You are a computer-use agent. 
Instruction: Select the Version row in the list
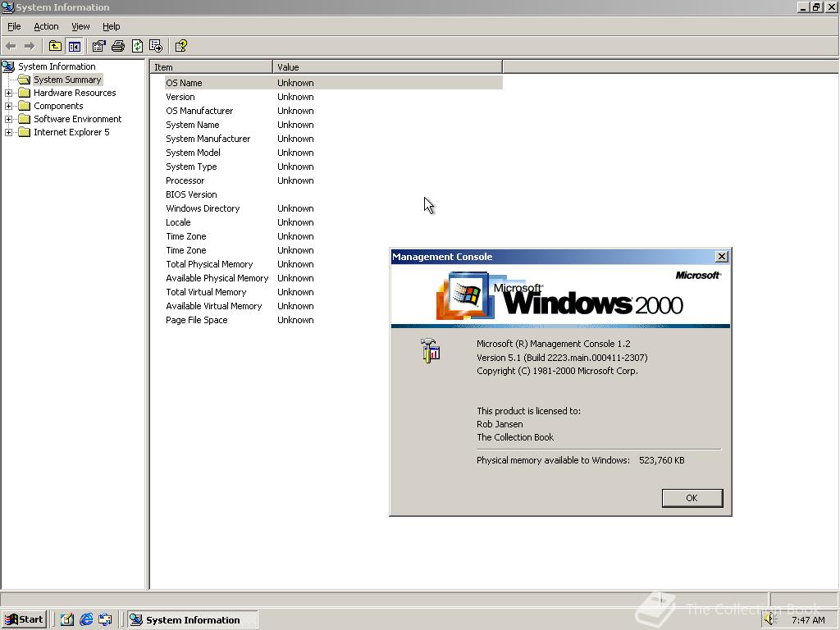click(x=333, y=97)
